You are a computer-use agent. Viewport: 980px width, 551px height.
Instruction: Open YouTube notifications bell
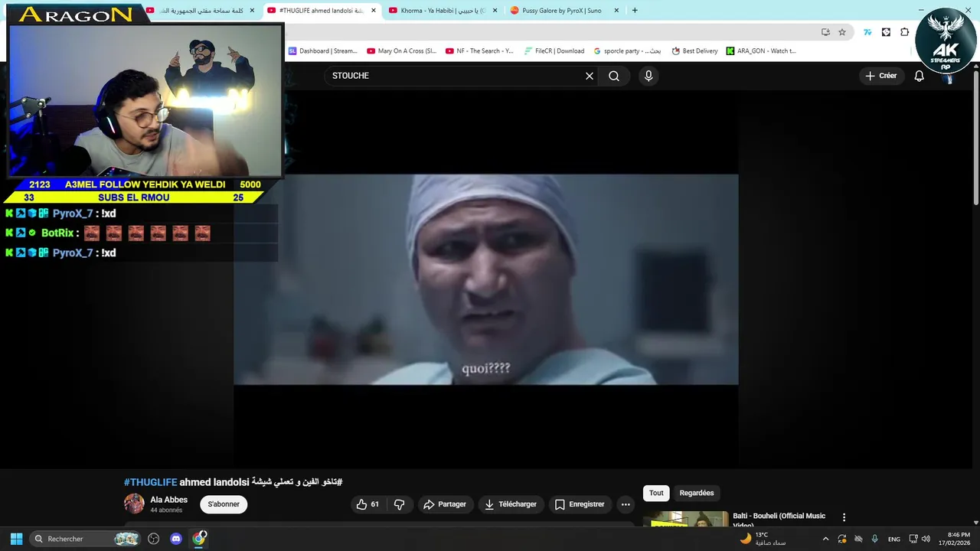point(920,76)
